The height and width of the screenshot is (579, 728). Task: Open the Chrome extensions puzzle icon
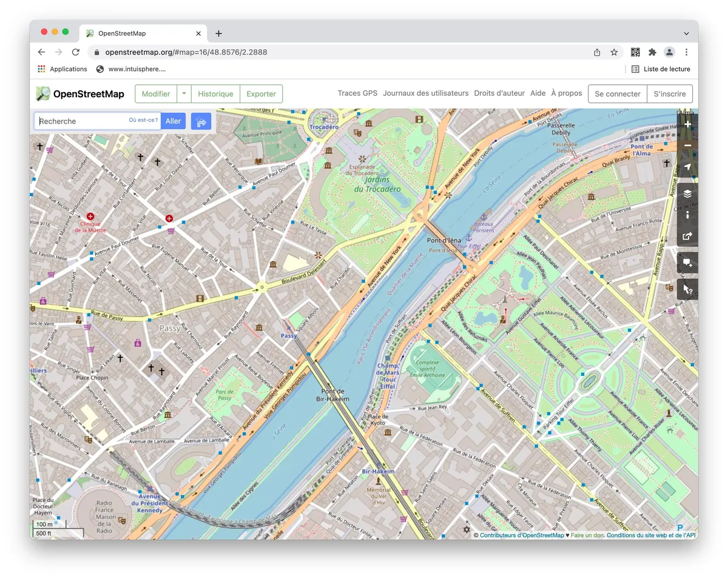point(652,52)
